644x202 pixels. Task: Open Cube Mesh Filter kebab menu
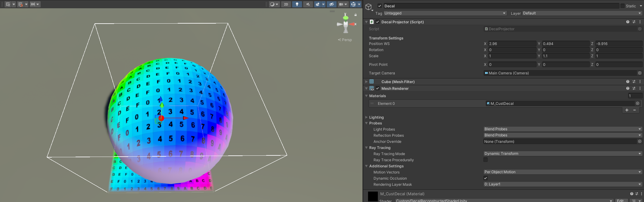point(640,82)
